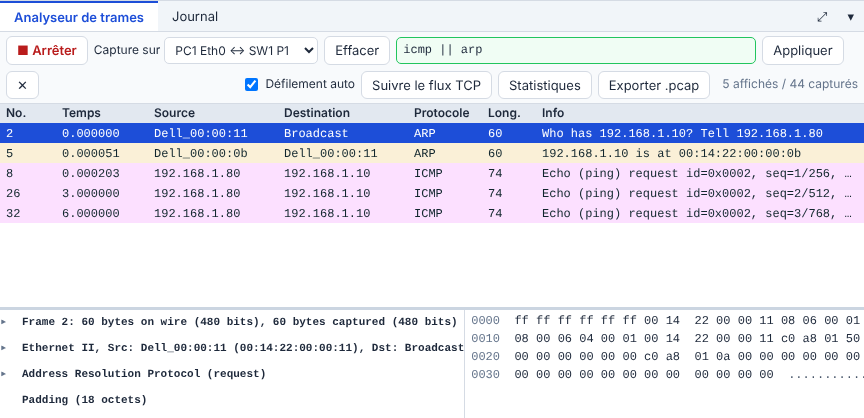This screenshot has width=864, height=418.
Task: Expand Address Resolution Protocol (request) node
Action: pos(4,373)
